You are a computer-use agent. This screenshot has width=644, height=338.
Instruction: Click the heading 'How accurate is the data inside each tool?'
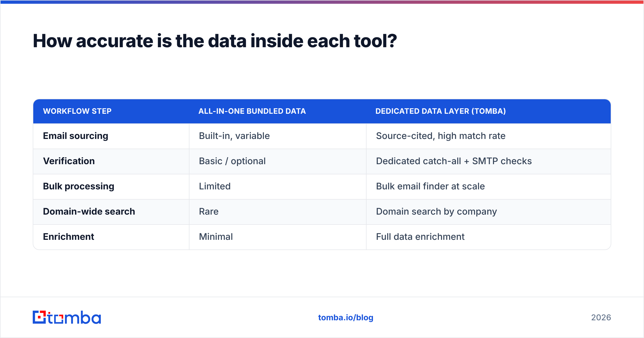(215, 41)
